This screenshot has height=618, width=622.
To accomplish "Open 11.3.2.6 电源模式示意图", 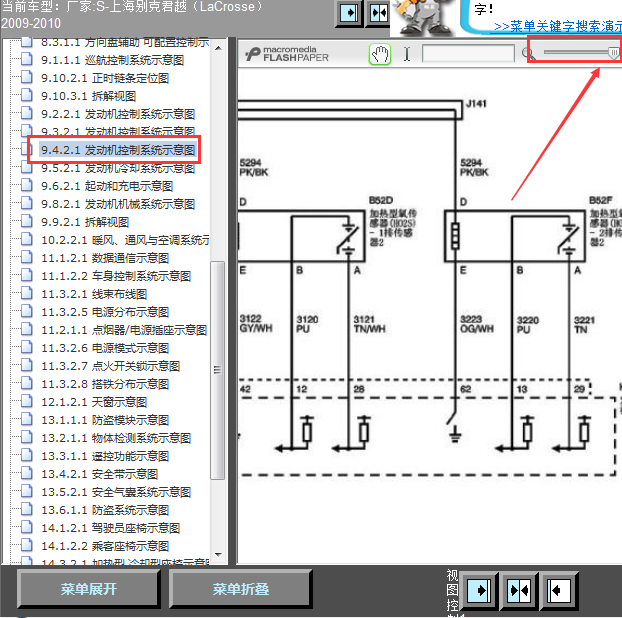I will coord(105,348).
